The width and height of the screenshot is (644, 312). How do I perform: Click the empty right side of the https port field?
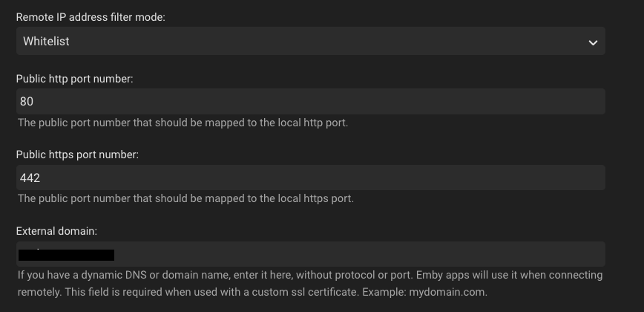519,178
